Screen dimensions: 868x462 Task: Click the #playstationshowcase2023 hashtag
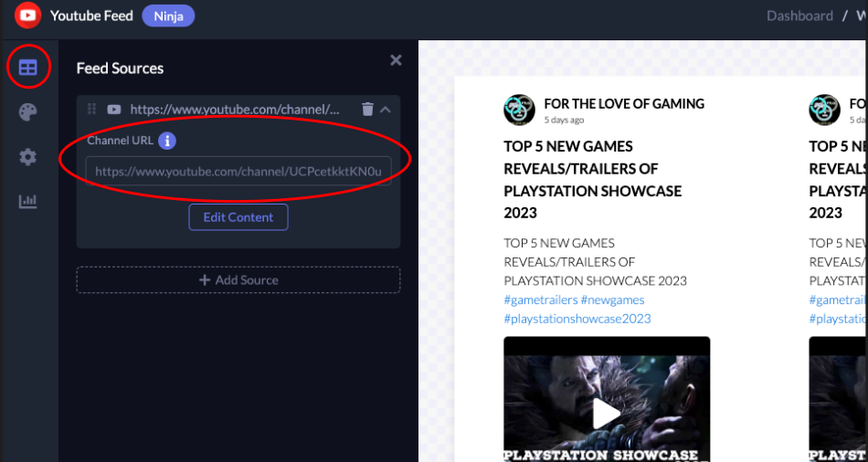pos(577,319)
